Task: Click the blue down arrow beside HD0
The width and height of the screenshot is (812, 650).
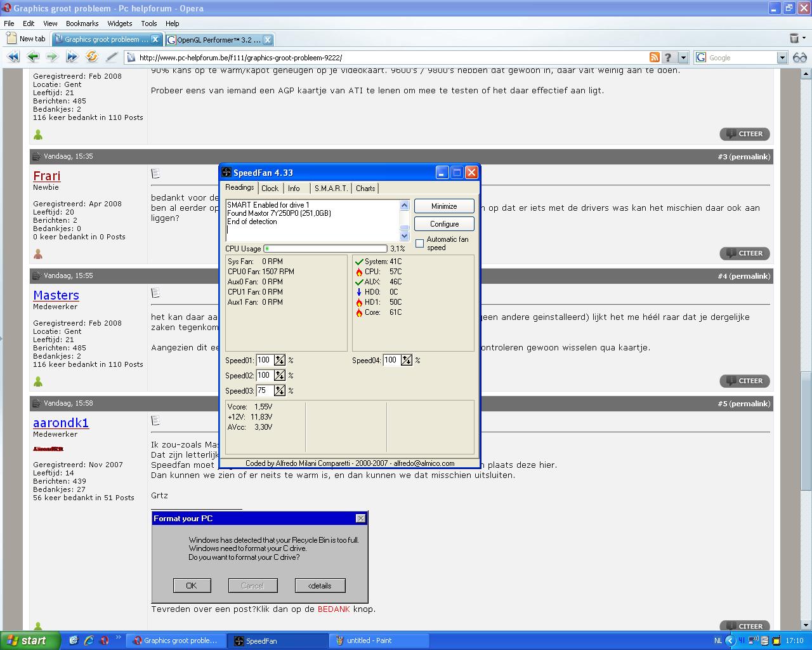Action: [359, 292]
